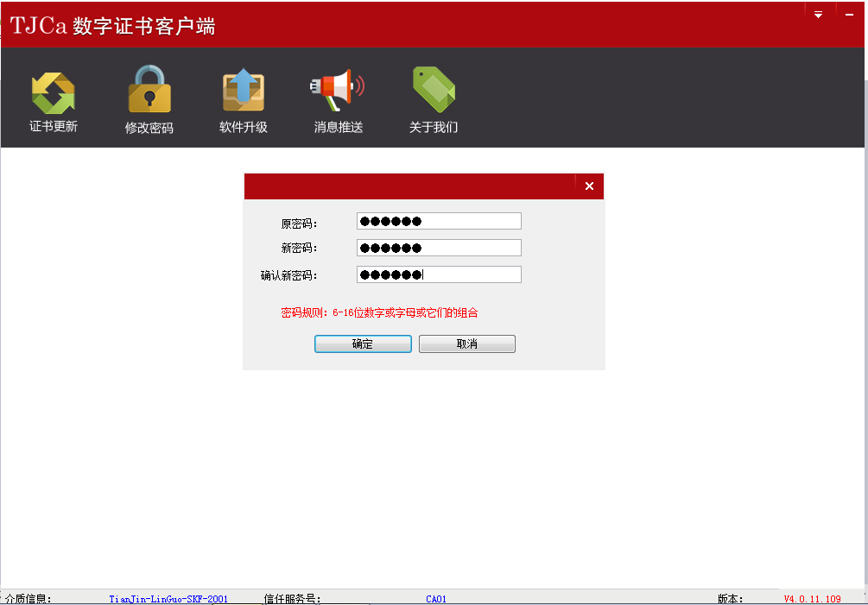Click the 修改密码 padlock icon
The image size is (868, 605).
[149, 90]
